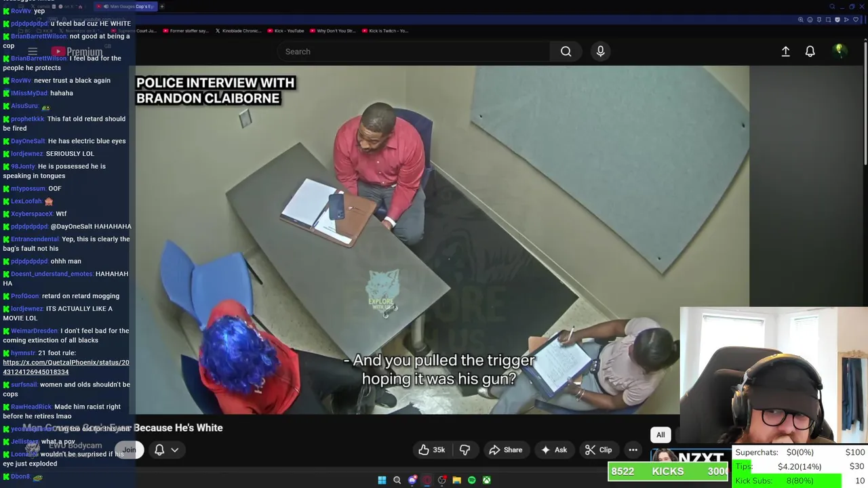Click the channel subscription bell icon
This screenshot has height=488, width=868.
click(159, 450)
